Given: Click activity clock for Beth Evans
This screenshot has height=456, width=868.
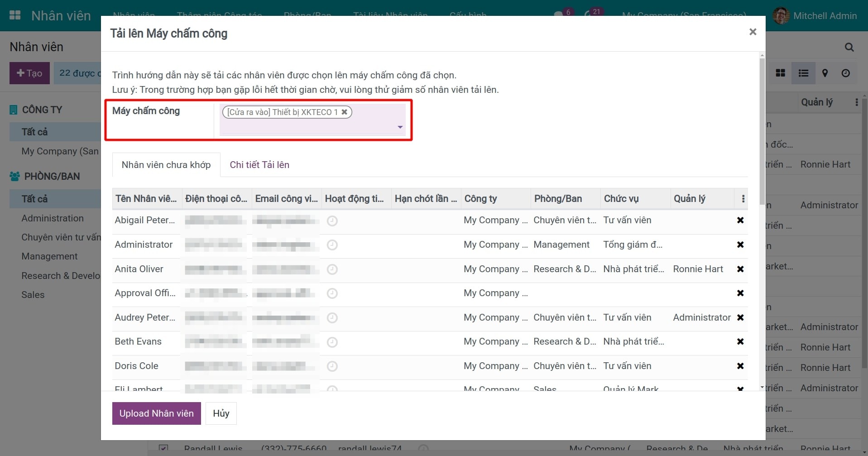Looking at the screenshot, I should pyautogui.click(x=332, y=342).
